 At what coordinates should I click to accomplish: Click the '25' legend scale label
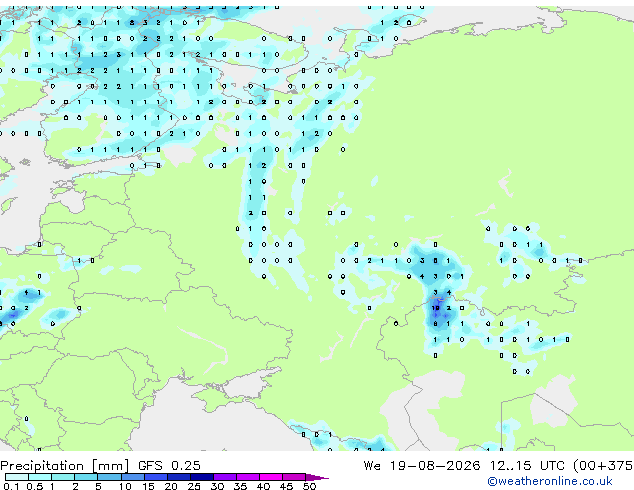194,486
